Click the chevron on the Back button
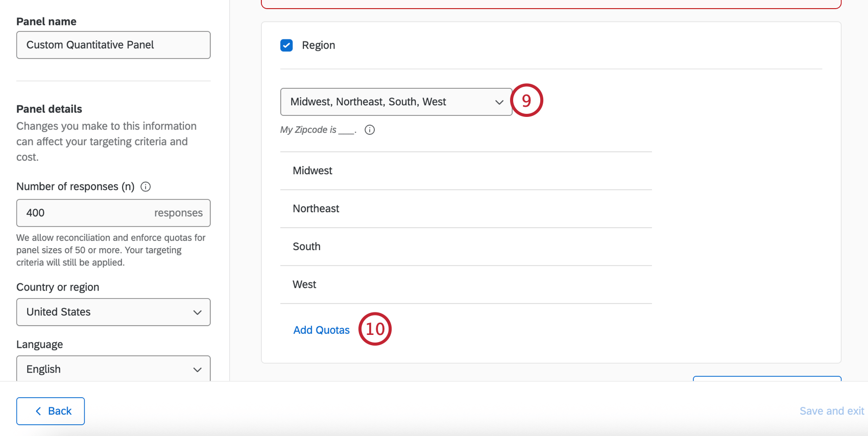 tap(38, 411)
